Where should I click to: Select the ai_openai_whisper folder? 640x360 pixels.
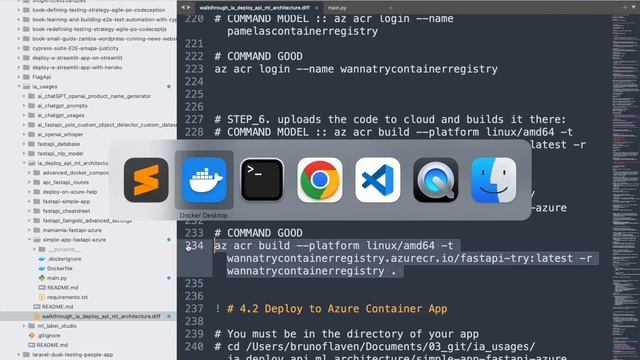(60, 134)
